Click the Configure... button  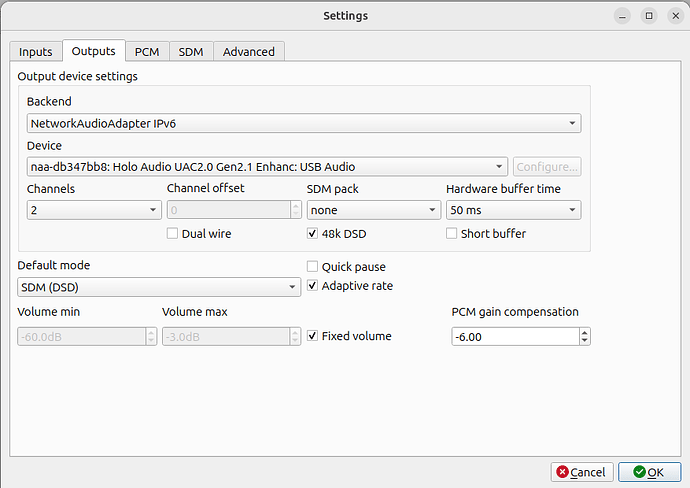pos(547,167)
